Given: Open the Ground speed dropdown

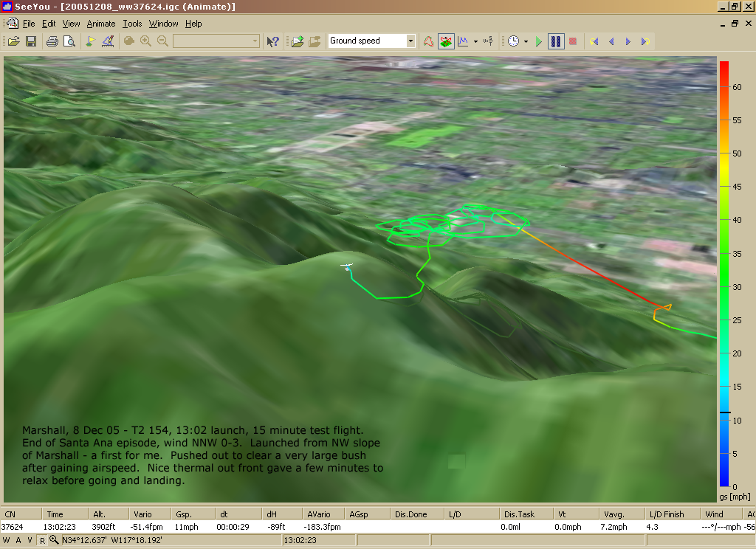Looking at the screenshot, I should tap(410, 41).
